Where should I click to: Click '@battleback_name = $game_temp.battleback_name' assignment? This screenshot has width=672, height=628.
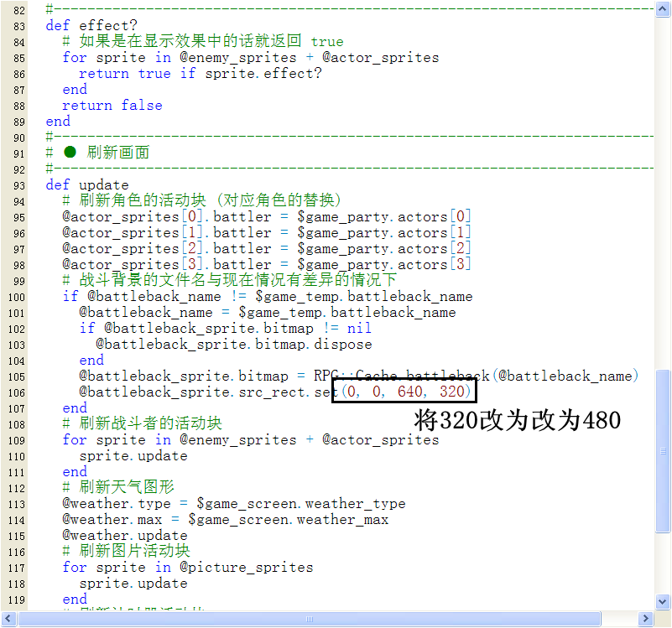click(x=268, y=312)
